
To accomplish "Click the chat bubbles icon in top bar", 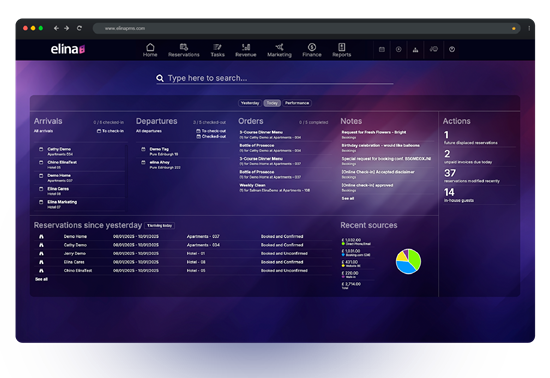I will 434,49.
